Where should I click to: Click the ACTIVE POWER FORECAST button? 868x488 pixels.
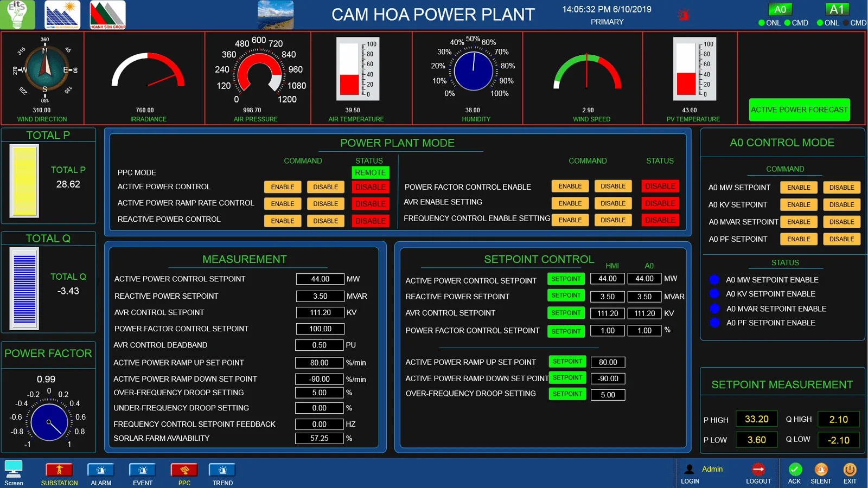pyautogui.click(x=799, y=110)
